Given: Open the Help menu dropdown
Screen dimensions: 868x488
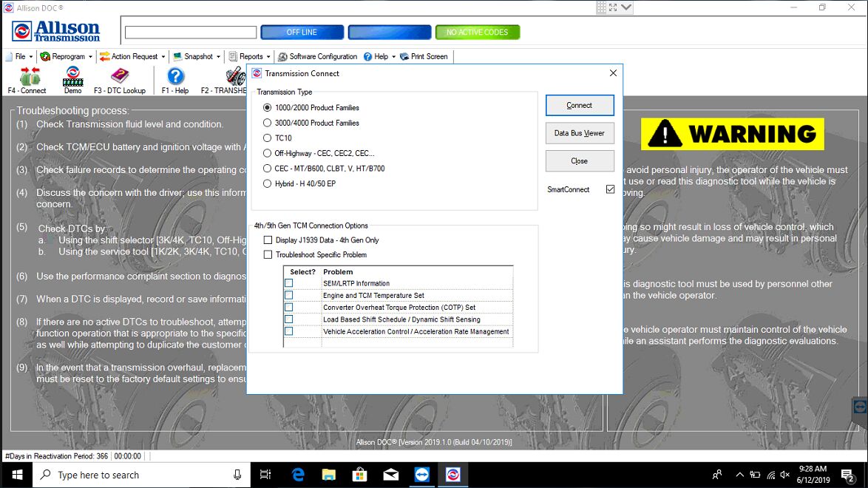Looking at the screenshot, I should tap(380, 56).
